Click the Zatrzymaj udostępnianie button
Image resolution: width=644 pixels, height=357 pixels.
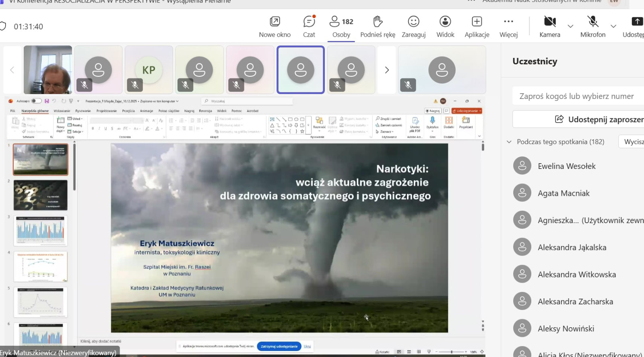pyautogui.click(x=279, y=346)
